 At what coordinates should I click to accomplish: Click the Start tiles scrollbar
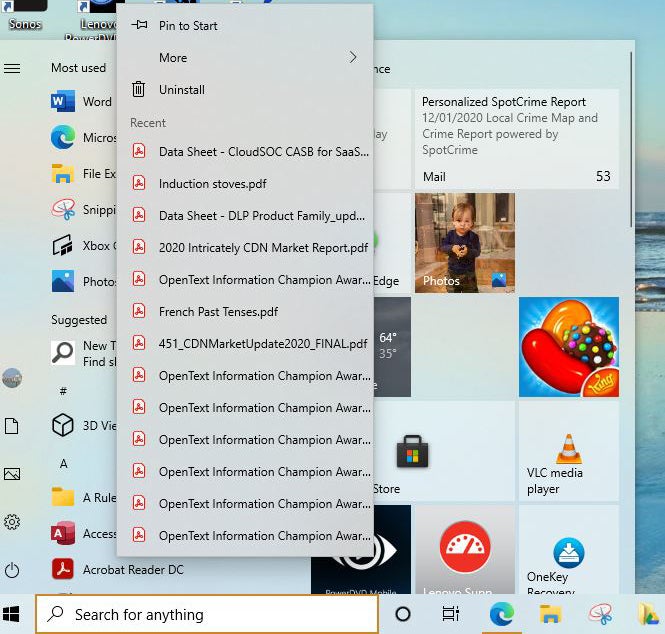[x=631, y=139]
